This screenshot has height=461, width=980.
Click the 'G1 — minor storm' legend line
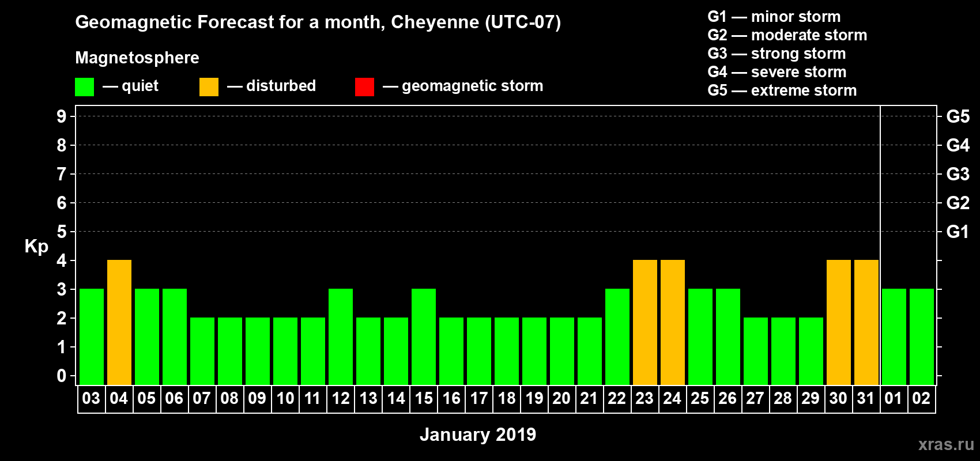point(774,17)
